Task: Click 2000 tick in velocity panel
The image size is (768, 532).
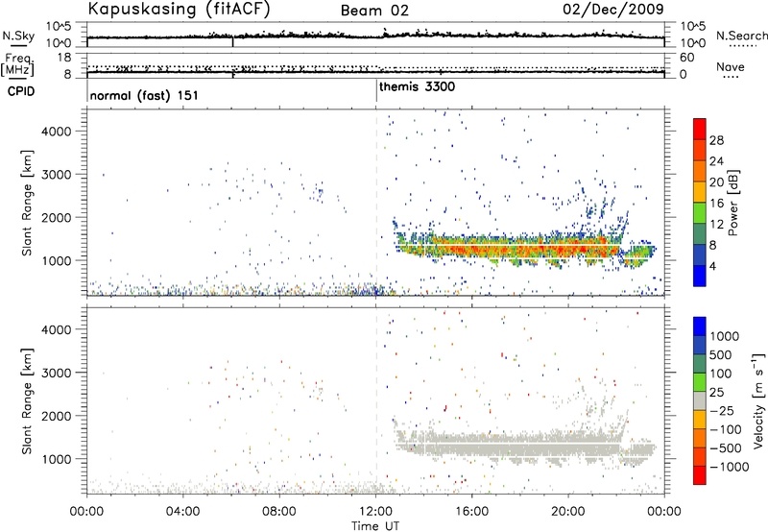Action: (57, 416)
